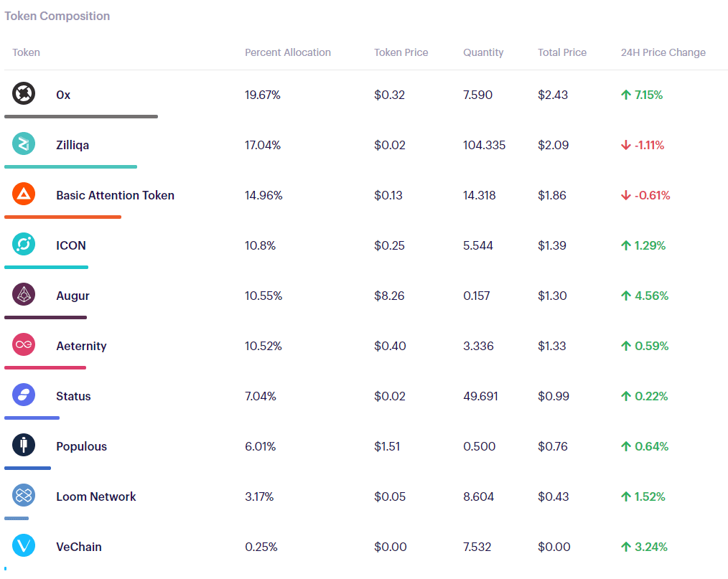Open the Aeternity token name
Screen dimensions: 728x579
click(81, 346)
